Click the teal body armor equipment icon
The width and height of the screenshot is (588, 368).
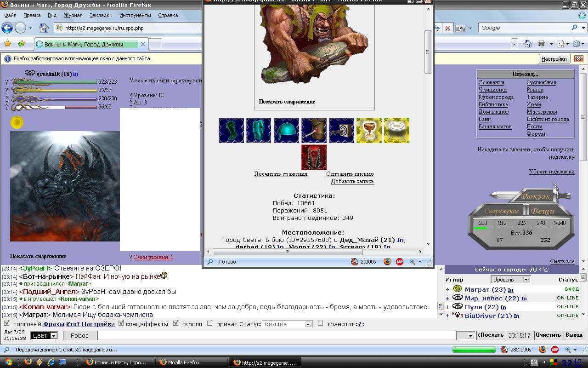(x=259, y=130)
